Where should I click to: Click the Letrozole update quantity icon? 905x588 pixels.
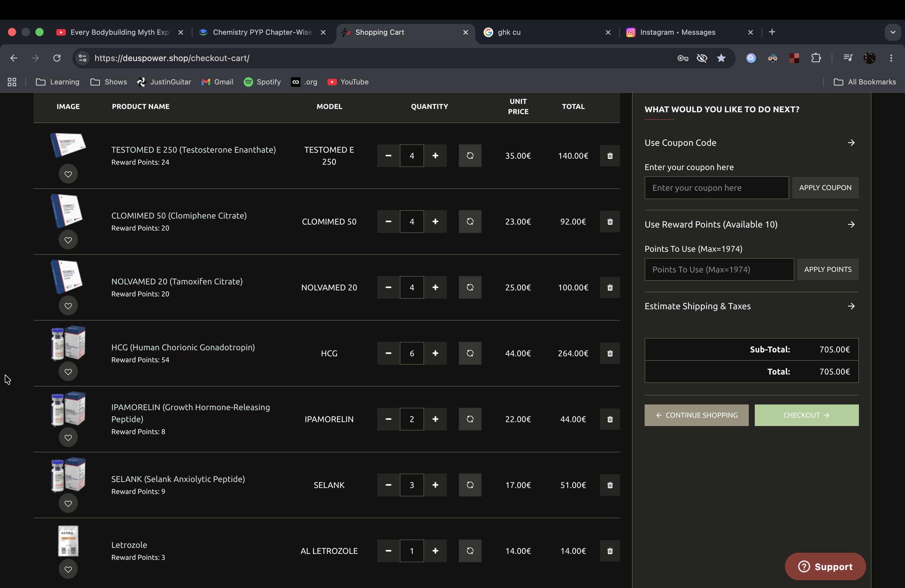click(x=470, y=551)
